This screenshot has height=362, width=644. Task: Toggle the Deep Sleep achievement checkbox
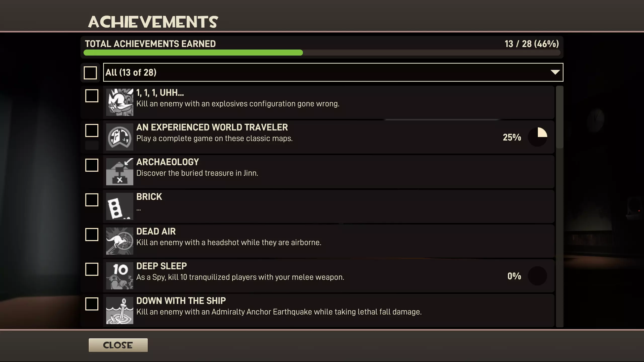click(x=92, y=269)
